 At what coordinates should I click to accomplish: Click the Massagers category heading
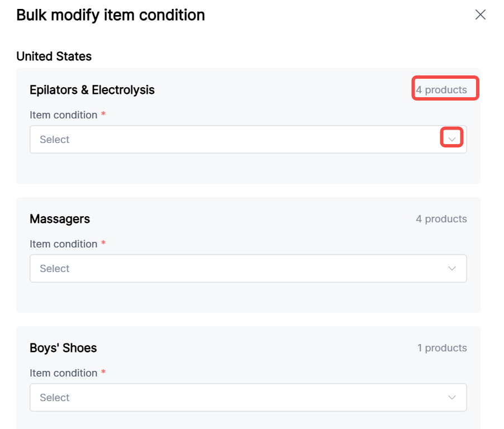(60, 219)
